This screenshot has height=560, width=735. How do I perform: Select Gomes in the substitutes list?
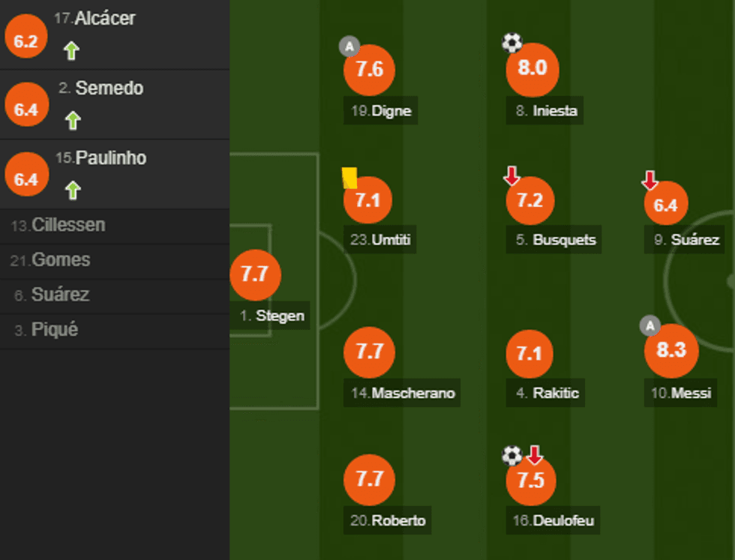click(60, 260)
